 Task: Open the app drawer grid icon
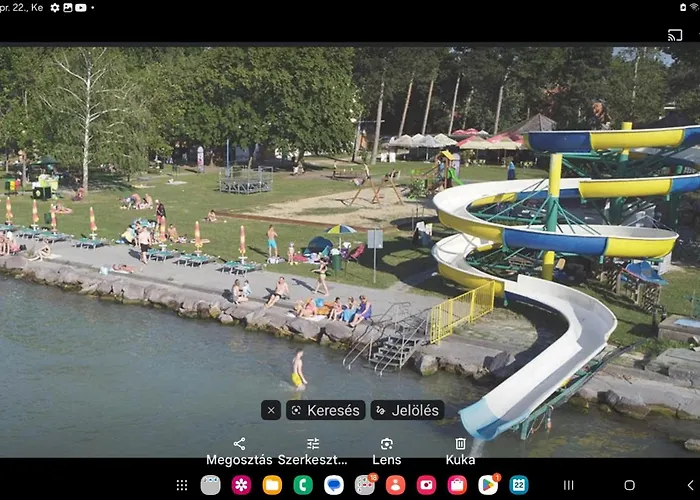coord(182,485)
